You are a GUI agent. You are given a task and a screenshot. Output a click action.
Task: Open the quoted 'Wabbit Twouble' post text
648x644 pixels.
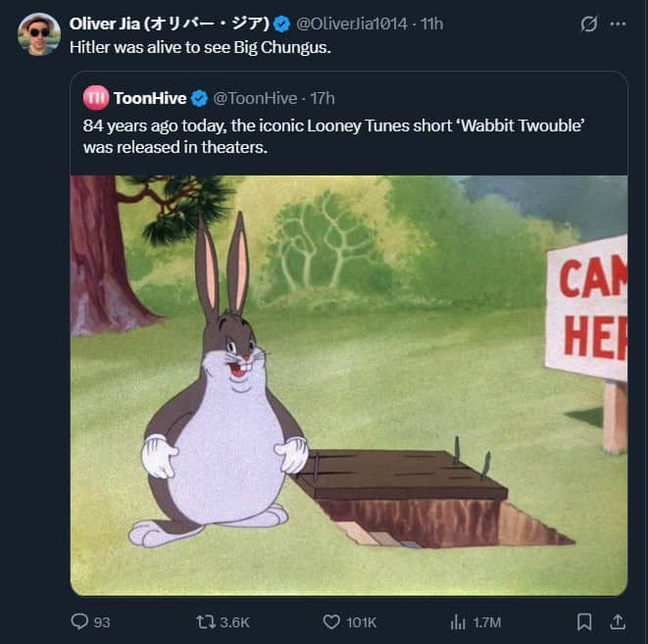click(333, 137)
